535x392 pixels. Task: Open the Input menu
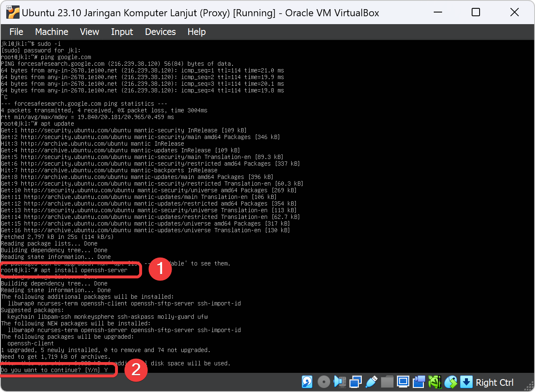tap(122, 32)
